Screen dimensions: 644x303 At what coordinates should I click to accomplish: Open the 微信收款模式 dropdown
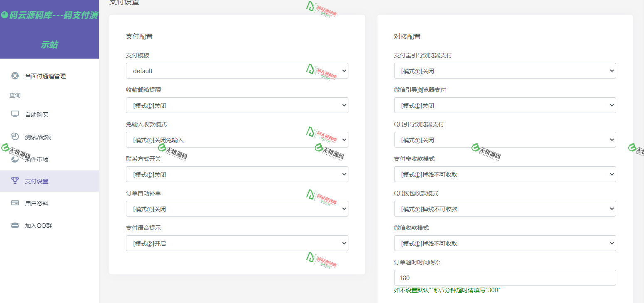click(505, 243)
